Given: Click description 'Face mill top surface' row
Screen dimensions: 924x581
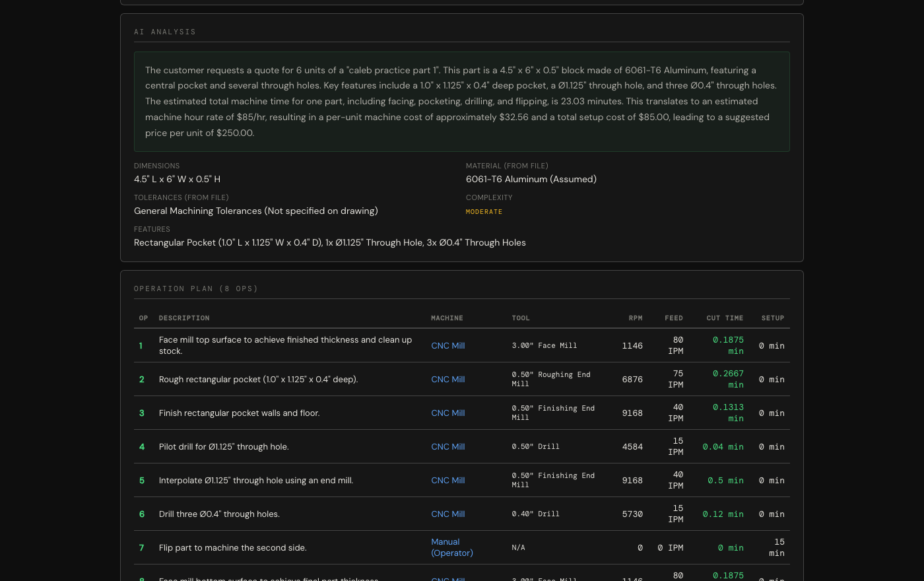Looking at the screenshot, I should pos(285,345).
